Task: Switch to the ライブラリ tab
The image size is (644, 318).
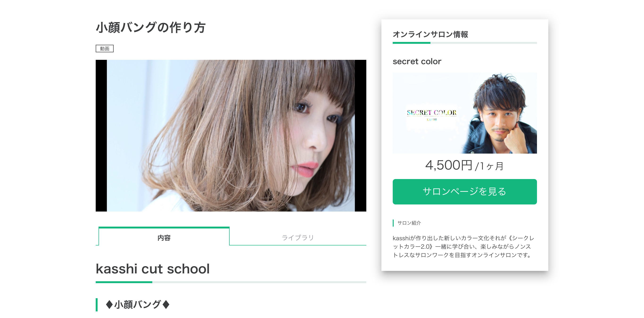Action: coord(298,237)
